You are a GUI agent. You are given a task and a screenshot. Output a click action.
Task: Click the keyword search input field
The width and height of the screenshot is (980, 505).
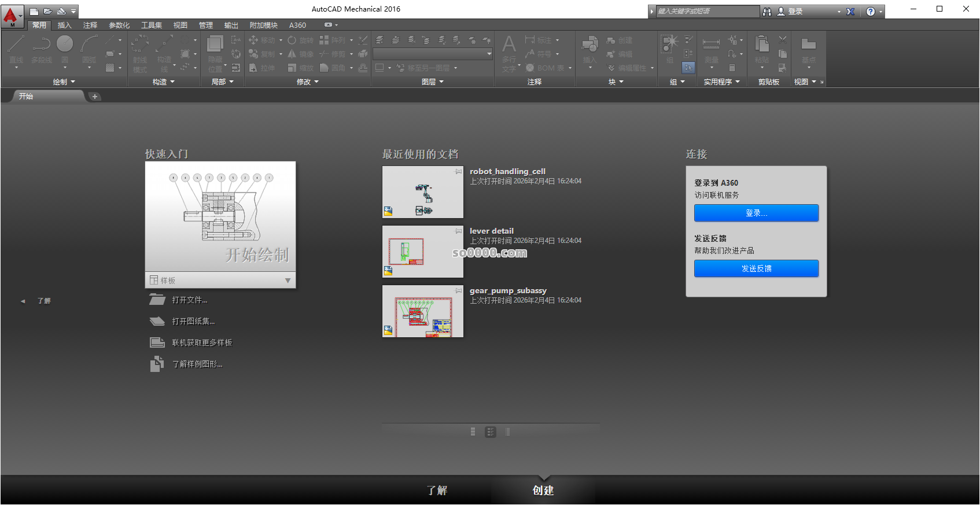[x=707, y=12]
